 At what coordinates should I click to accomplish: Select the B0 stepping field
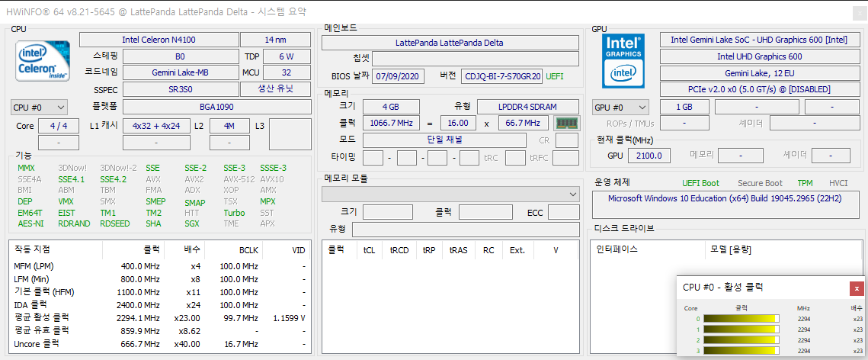click(180, 56)
